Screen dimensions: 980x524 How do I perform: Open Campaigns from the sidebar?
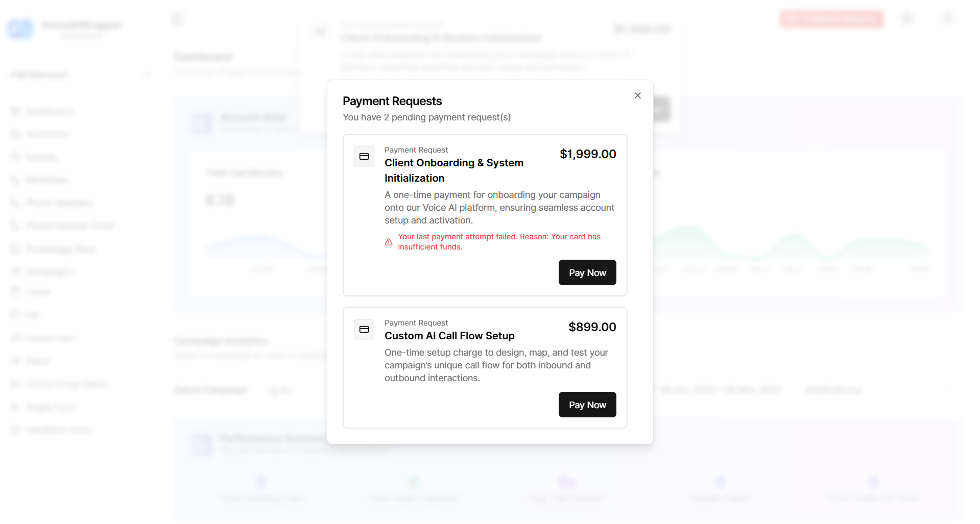click(x=49, y=271)
